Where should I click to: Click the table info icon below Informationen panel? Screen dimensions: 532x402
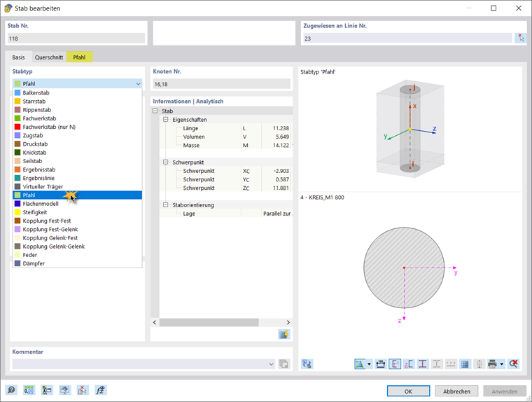[284, 335]
